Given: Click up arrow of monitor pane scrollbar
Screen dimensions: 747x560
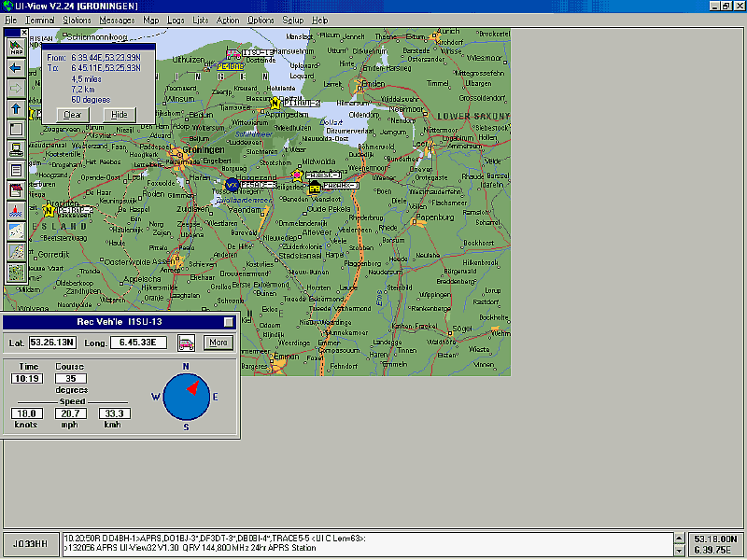Looking at the screenshot, I should pyautogui.click(x=680, y=539).
